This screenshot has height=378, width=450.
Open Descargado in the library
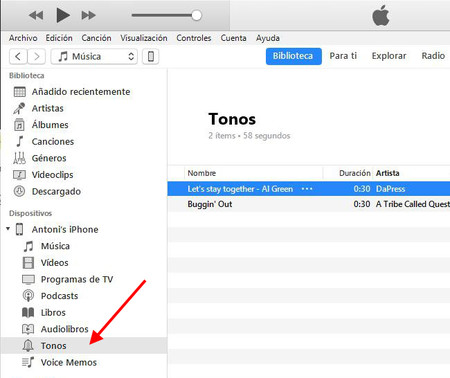click(x=56, y=191)
